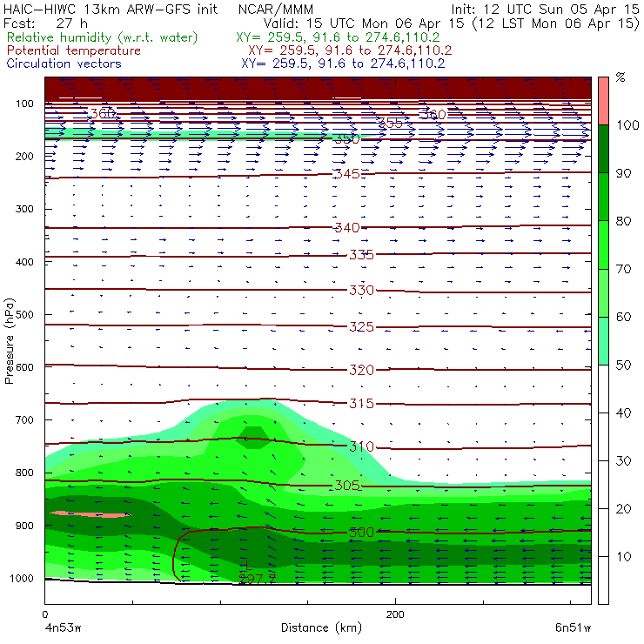Click the 315 isentrope contour label
The height and width of the screenshot is (644, 644).
(361, 403)
